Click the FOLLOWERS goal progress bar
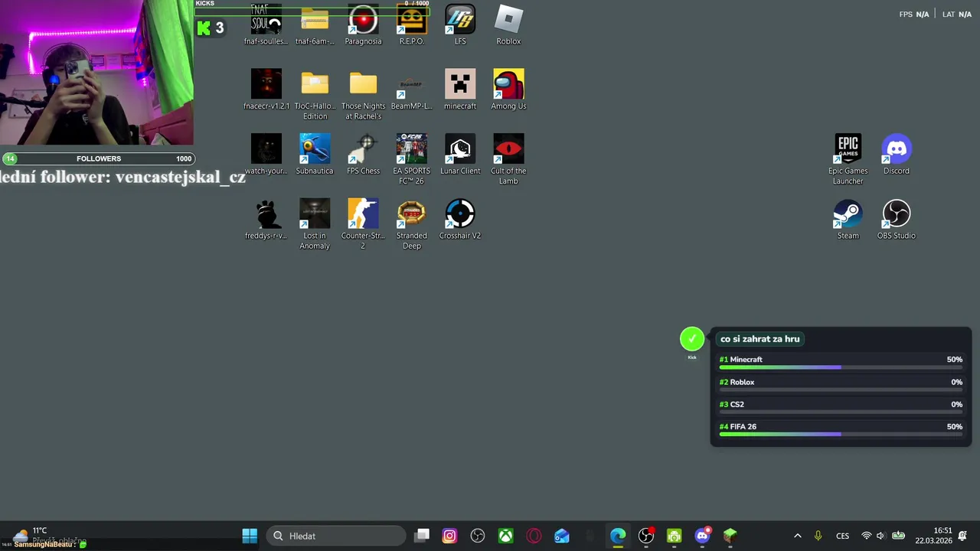 (x=98, y=158)
